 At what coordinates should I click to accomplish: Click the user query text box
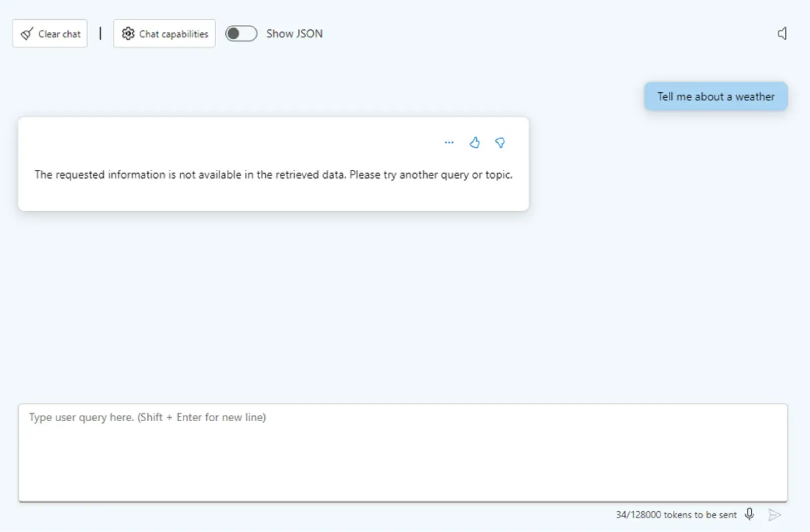(x=403, y=453)
